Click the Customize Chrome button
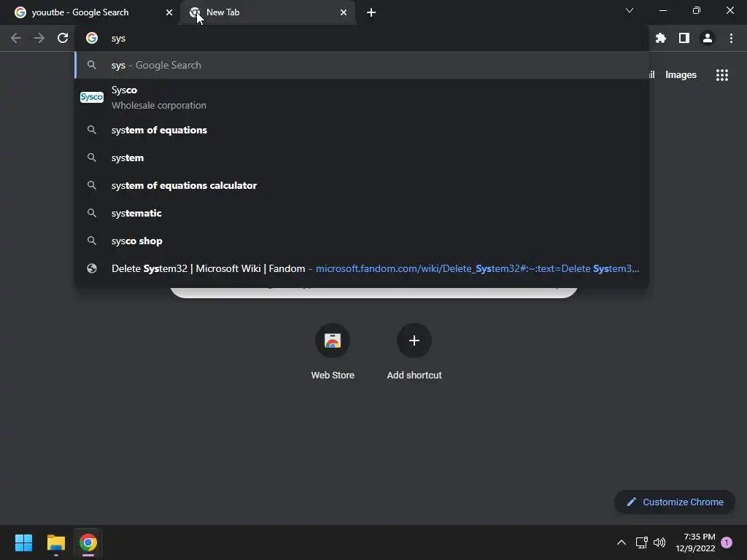 pyautogui.click(x=675, y=502)
